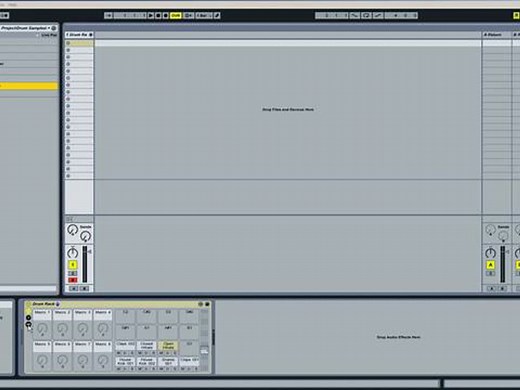Viewport: 520px width, 390px height.
Task: Start playback with the Play button
Action: (x=151, y=15)
